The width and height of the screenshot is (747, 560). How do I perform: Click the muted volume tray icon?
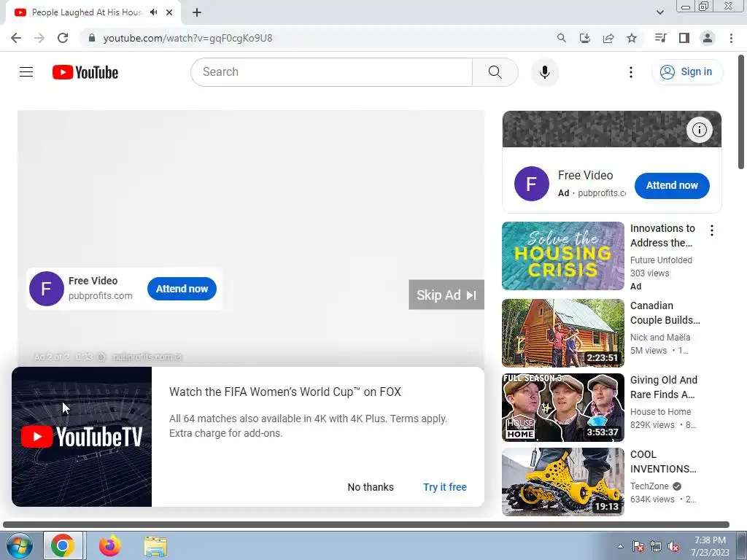tap(673, 547)
